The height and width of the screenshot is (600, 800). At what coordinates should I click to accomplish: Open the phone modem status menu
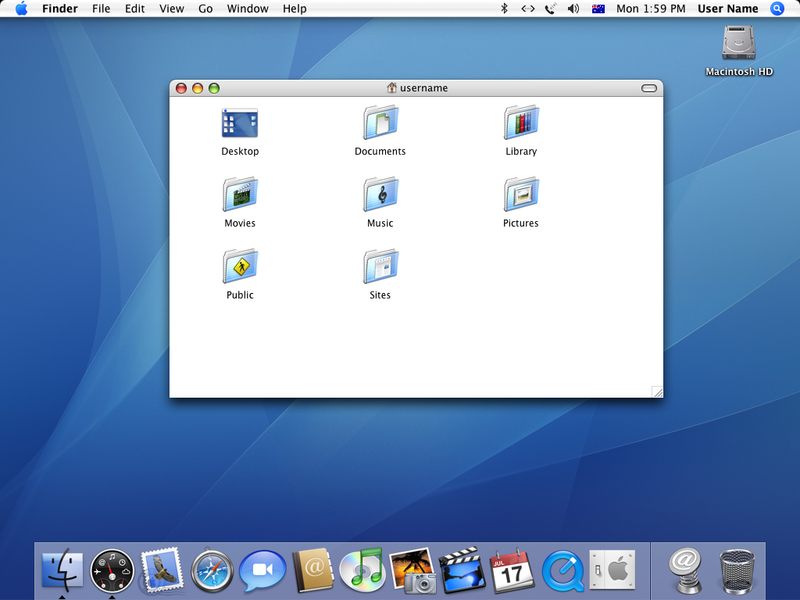click(551, 9)
